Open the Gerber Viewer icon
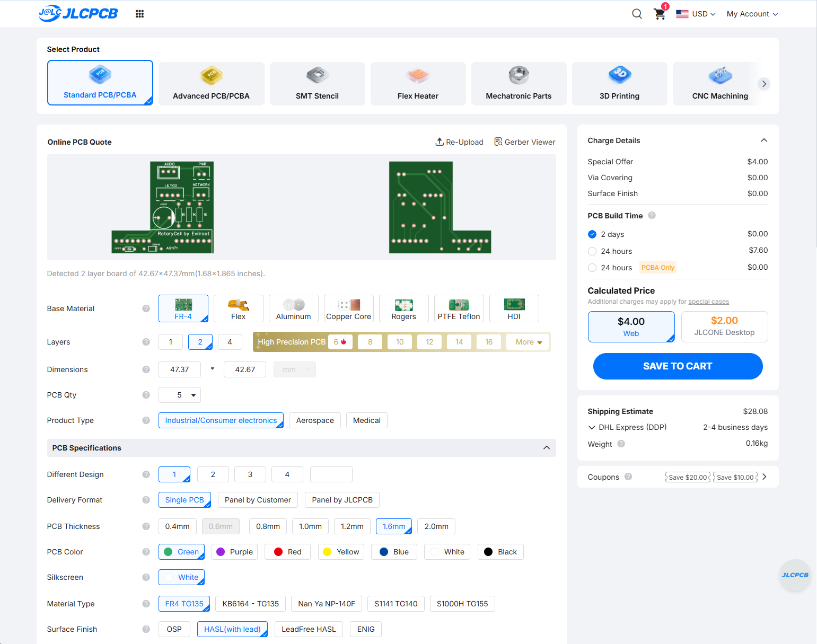Viewport: 817px width, 644px height. point(498,142)
